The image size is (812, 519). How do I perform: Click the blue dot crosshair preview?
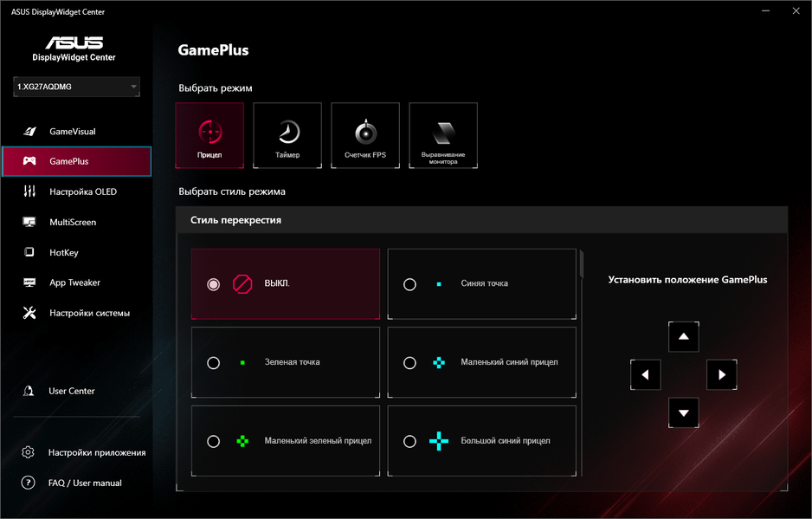click(439, 284)
